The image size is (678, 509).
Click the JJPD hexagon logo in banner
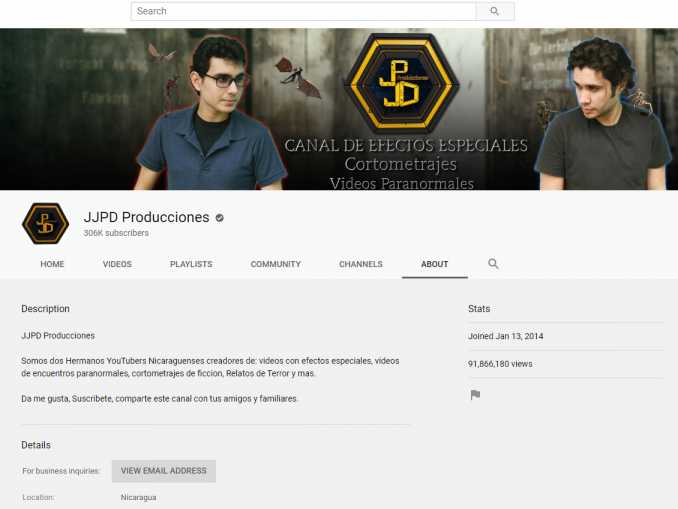pos(401,83)
